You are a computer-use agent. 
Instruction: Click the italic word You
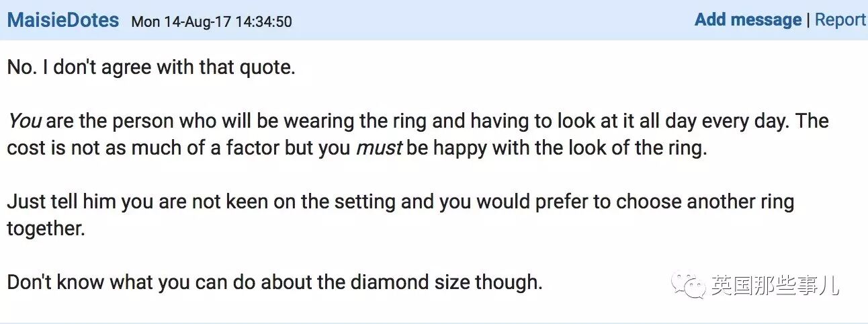25,122
